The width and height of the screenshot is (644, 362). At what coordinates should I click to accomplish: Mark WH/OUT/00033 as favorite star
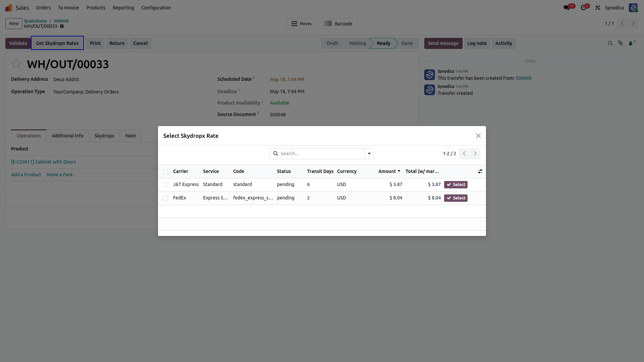(x=16, y=64)
